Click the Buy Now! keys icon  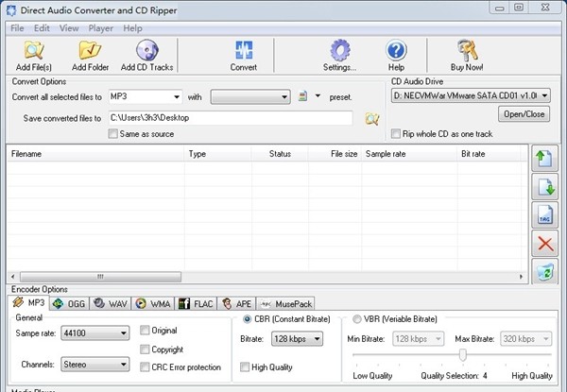point(467,50)
